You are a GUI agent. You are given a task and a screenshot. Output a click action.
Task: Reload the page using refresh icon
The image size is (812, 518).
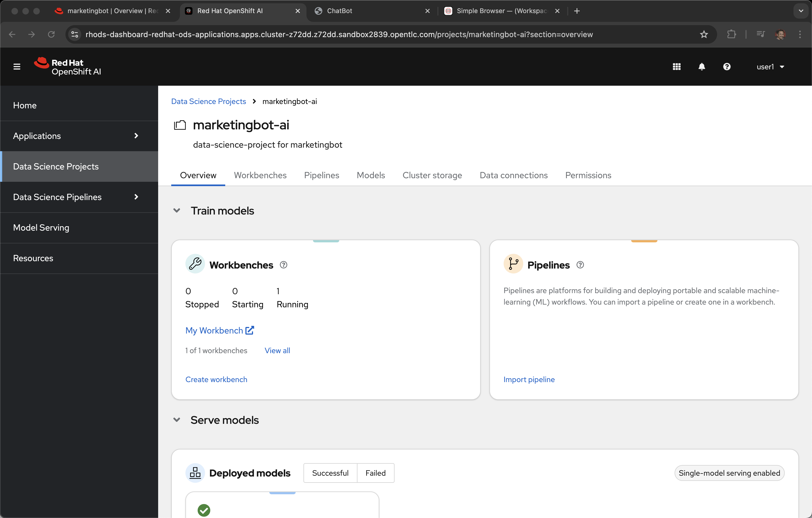(x=51, y=34)
